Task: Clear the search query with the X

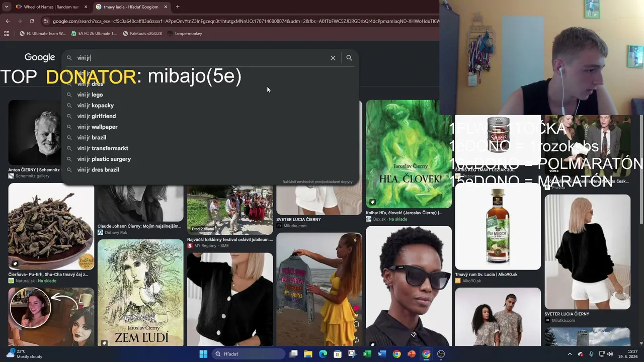Action: 333,58
